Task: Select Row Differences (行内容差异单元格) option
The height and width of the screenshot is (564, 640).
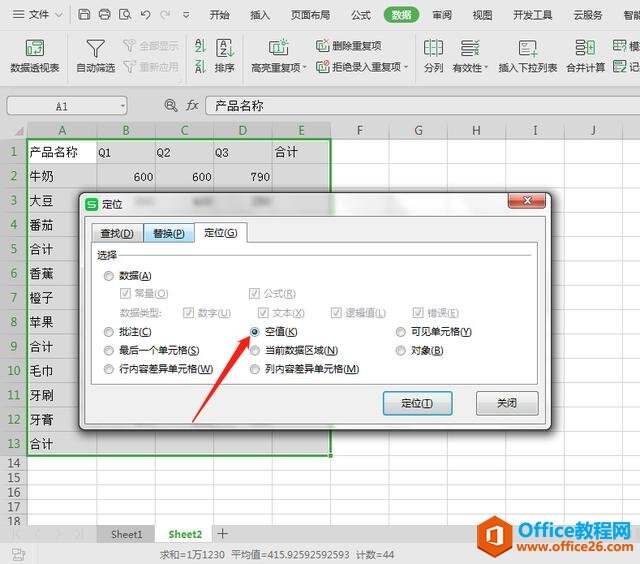Action: (108, 369)
